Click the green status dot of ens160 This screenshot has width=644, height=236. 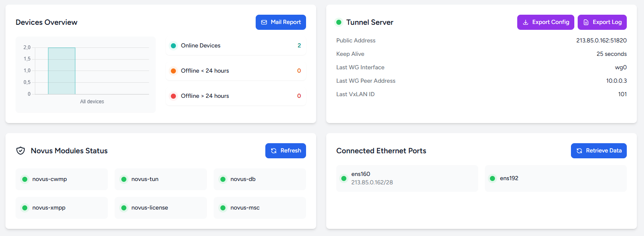coord(344,178)
